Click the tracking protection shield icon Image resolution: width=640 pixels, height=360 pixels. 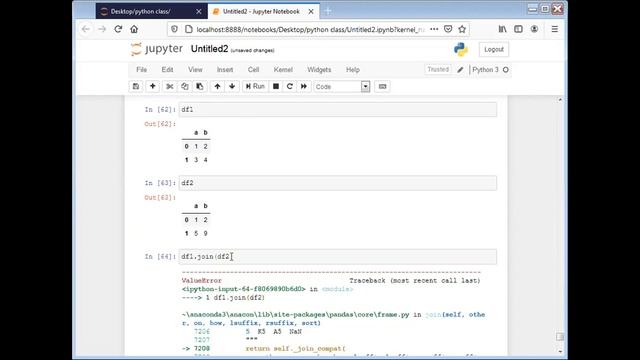tap(174, 29)
